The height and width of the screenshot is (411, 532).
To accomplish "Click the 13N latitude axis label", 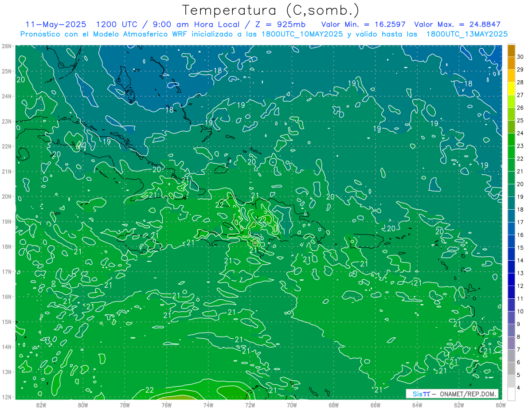I will 6,372.
